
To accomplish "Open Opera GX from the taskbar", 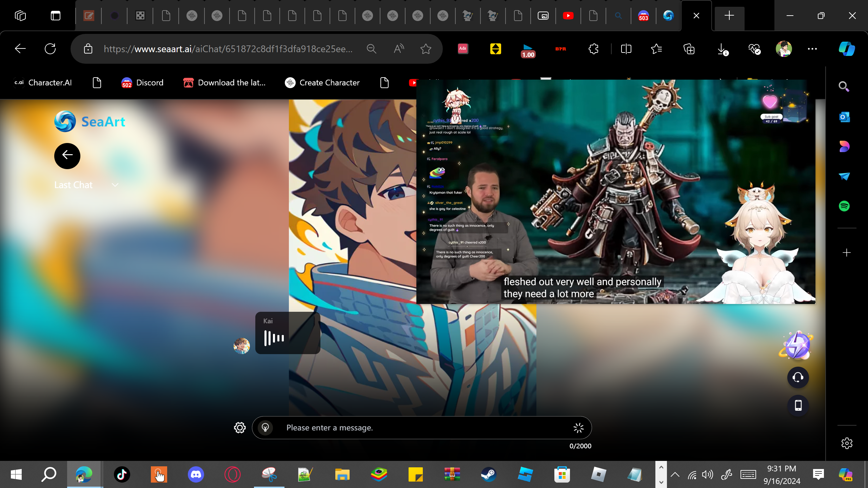I will (x=233, y=474).
